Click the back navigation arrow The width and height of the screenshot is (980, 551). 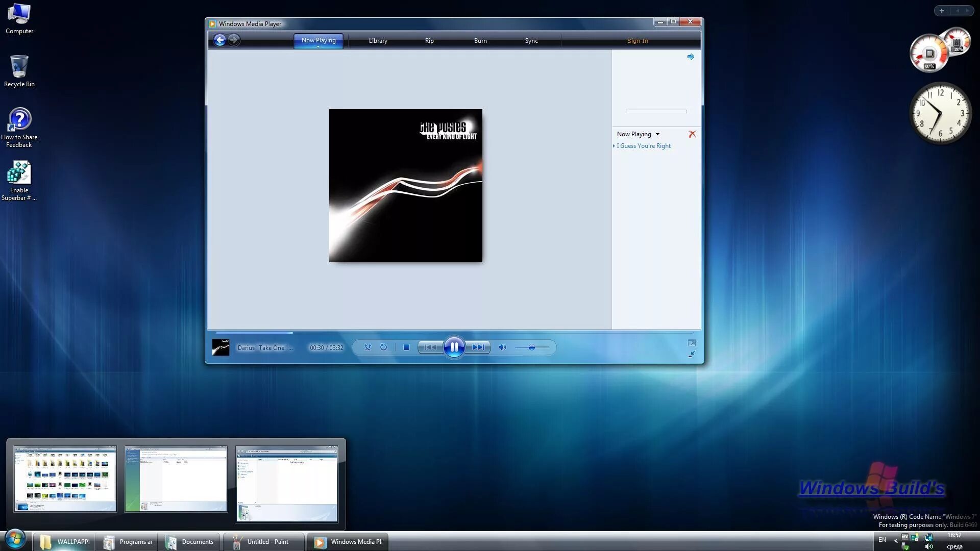click(x=219, y=40)
